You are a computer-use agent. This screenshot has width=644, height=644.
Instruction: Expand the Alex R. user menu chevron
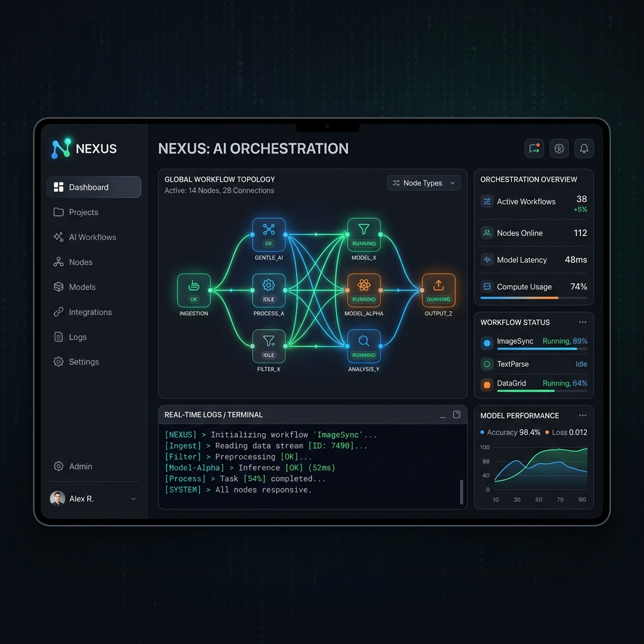point(133,499)
